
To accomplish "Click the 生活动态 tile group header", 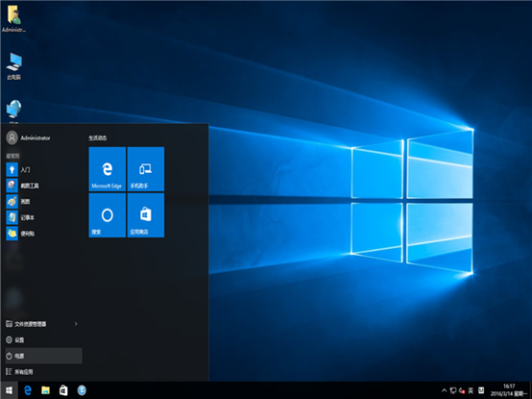I will click(x=98, y=137).
